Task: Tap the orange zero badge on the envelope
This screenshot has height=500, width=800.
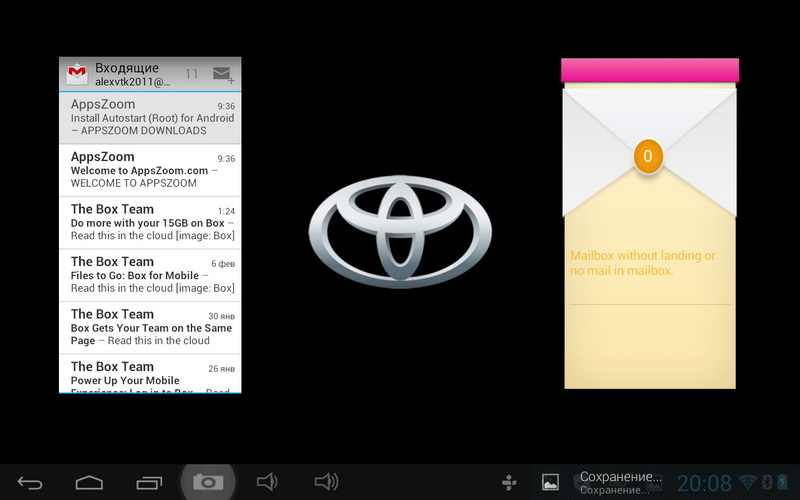Action: (x=648, y=156)
